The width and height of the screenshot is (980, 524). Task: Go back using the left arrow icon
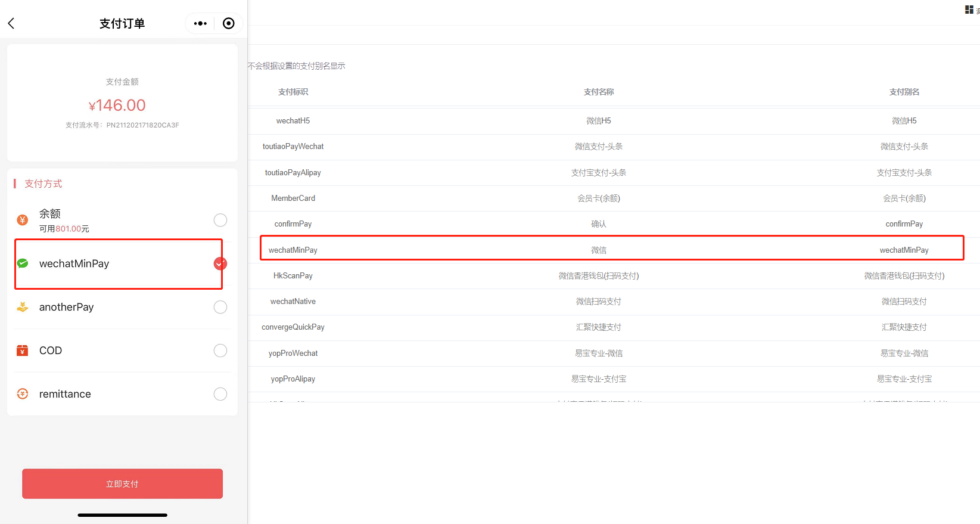pos(11,23)
